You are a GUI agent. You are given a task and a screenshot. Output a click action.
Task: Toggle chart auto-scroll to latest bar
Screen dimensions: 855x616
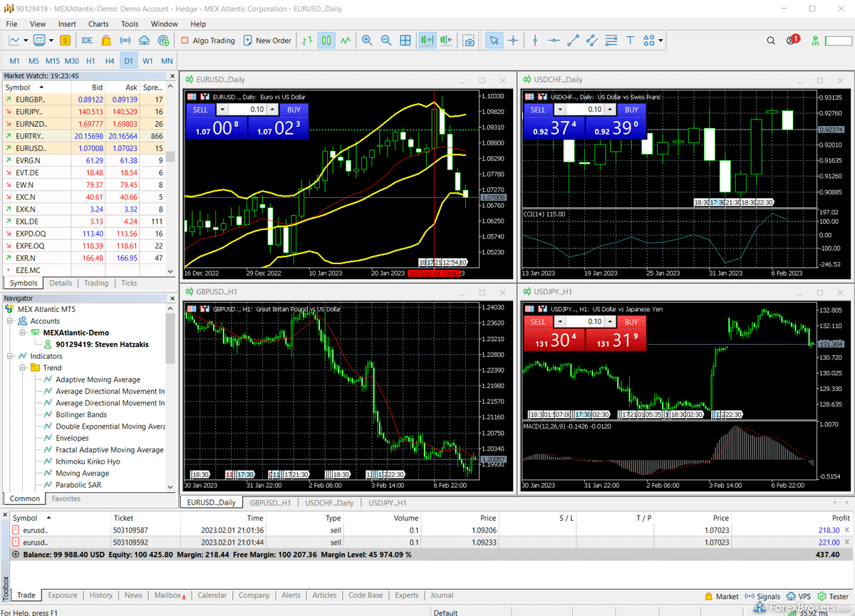[x=427, y=41]
